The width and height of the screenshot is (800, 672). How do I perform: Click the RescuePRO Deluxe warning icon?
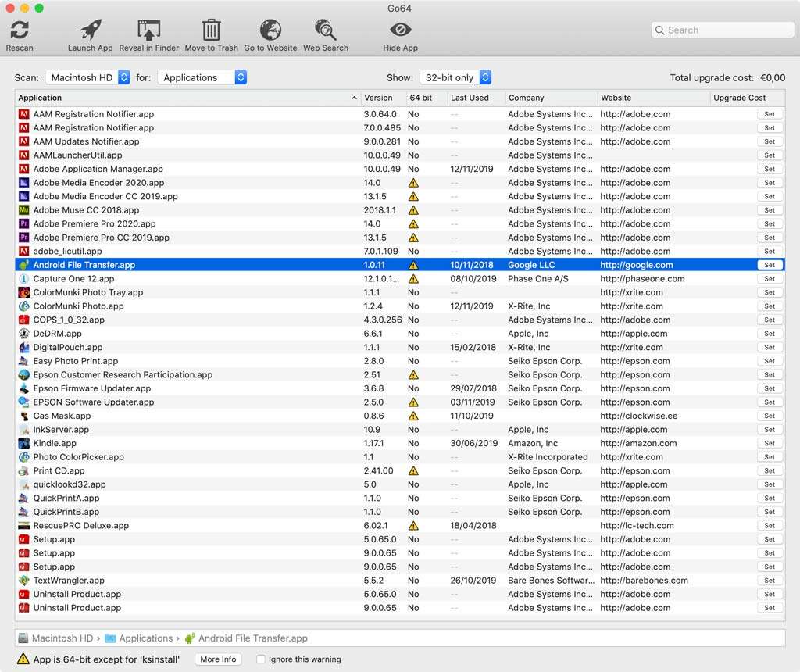coord(413,526)
